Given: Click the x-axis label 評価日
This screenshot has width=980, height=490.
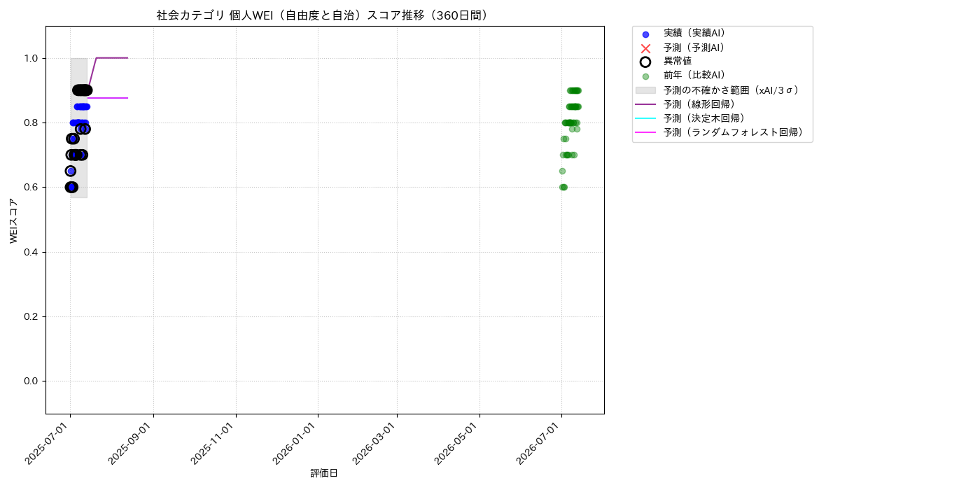Looking at the screenshot, I should (324, 474).
